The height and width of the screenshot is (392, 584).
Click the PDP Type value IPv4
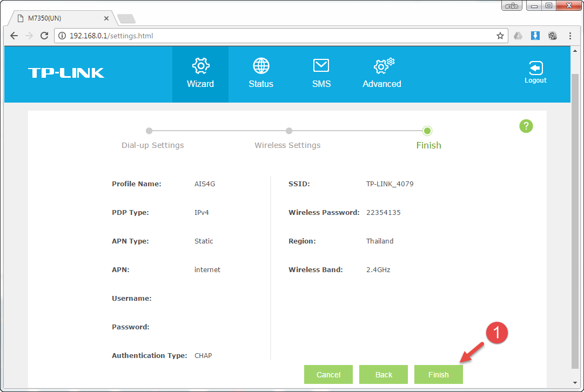[202, 213]
